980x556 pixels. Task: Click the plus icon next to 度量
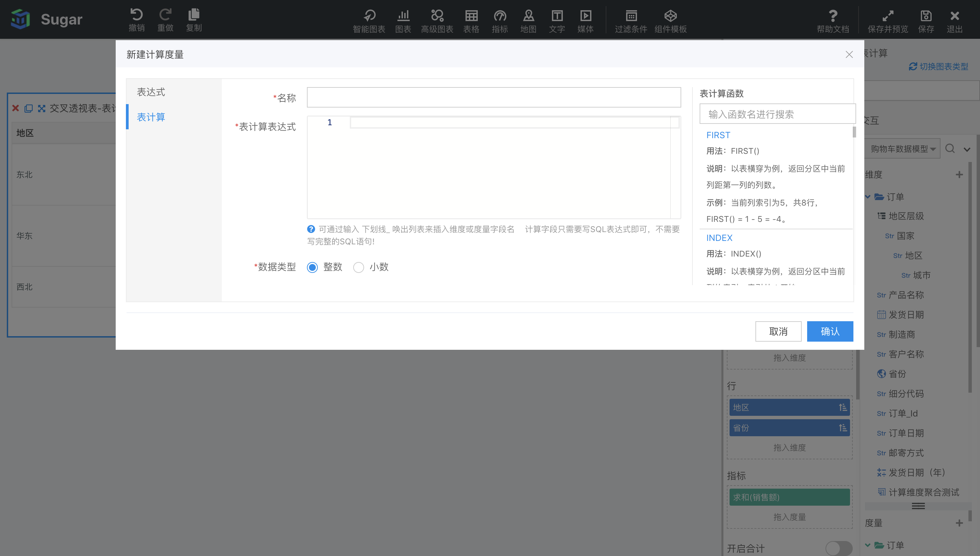click(x=959, y=523)
